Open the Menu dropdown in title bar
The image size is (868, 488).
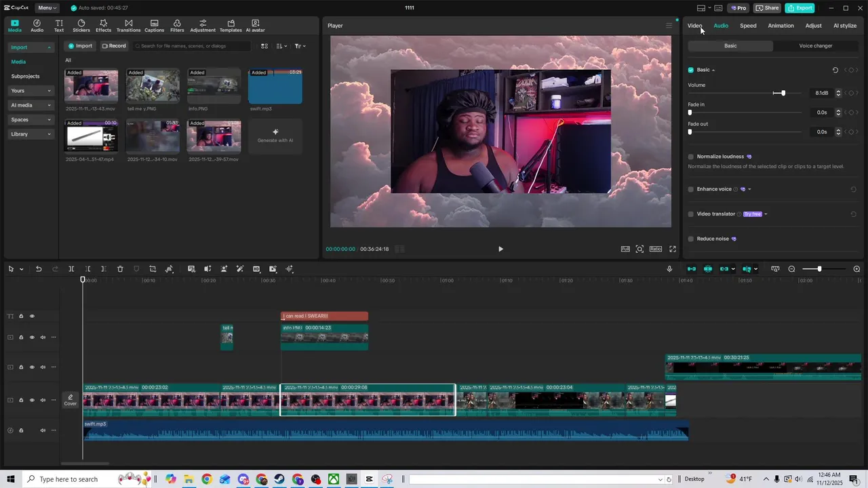47,8
